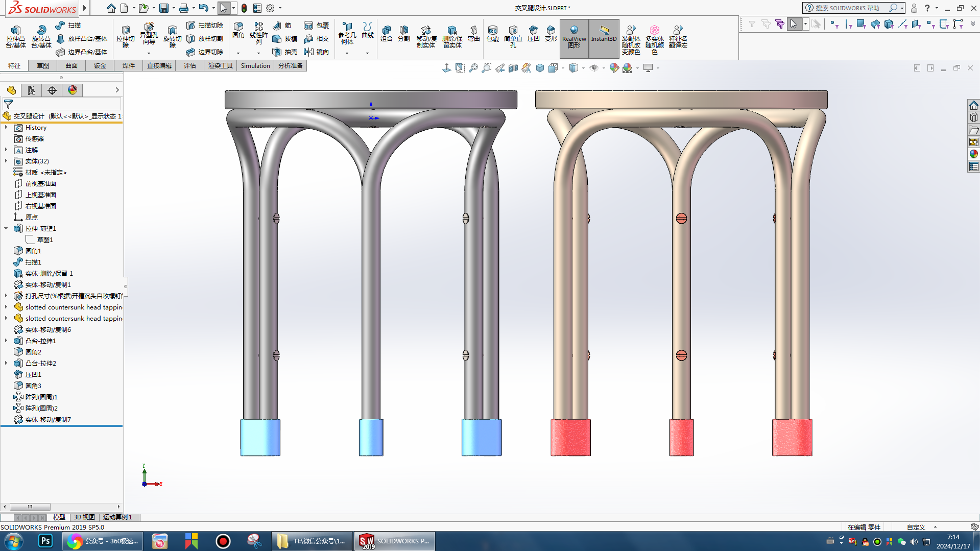Select the 实体-移动/复制7 feature
The width and height of the screenshot is (980, 551).
pos(48,420)
